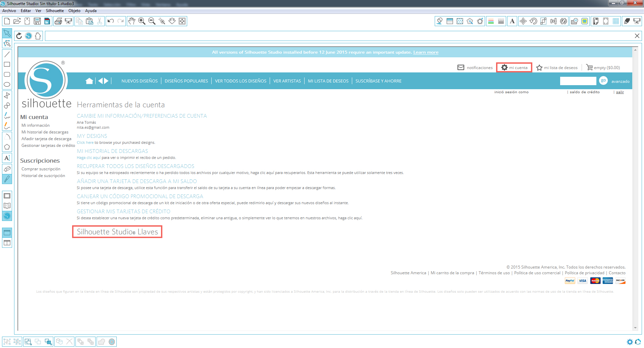Click the mi cuenta link
This screenshot has width=644, height=348.
pos(514,68)
